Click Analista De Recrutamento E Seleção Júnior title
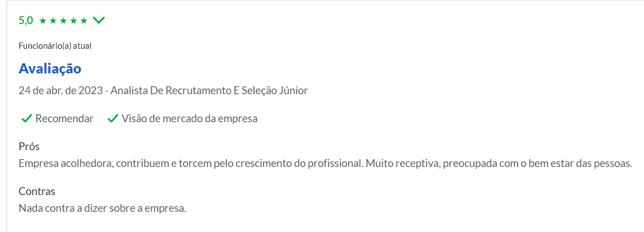Screen dimensions: 644x232 pyautogui.click(x=209, y=90)
